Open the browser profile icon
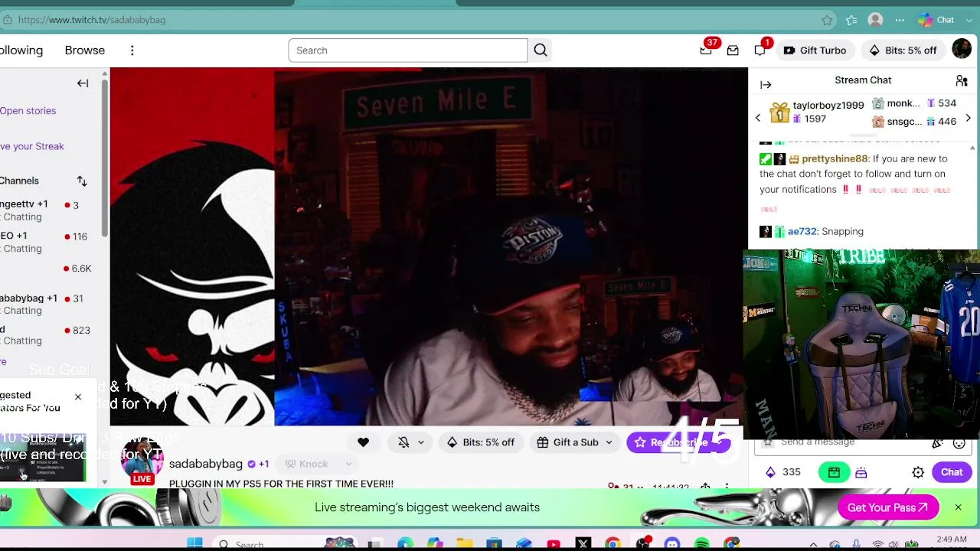This screenshot has width=980, height=551. coord(875,20)
